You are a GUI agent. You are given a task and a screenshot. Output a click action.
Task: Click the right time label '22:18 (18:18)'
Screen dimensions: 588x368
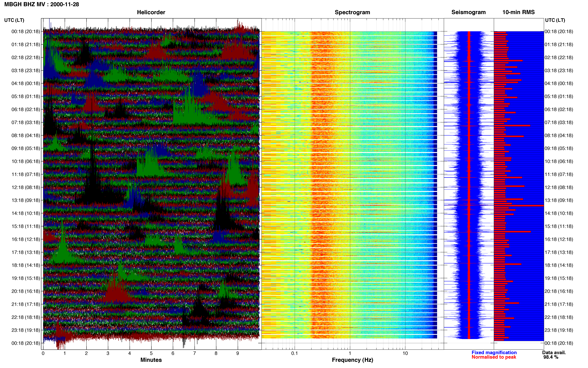(x=559, y=317)
